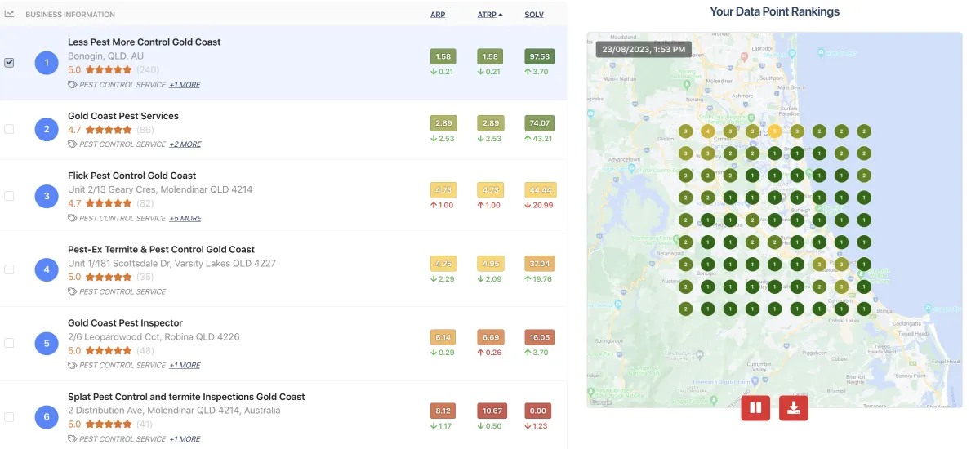Click rank badge 4 for Pest-Ex Termite
Screen dimensions: 980x449
pos(47,269)
